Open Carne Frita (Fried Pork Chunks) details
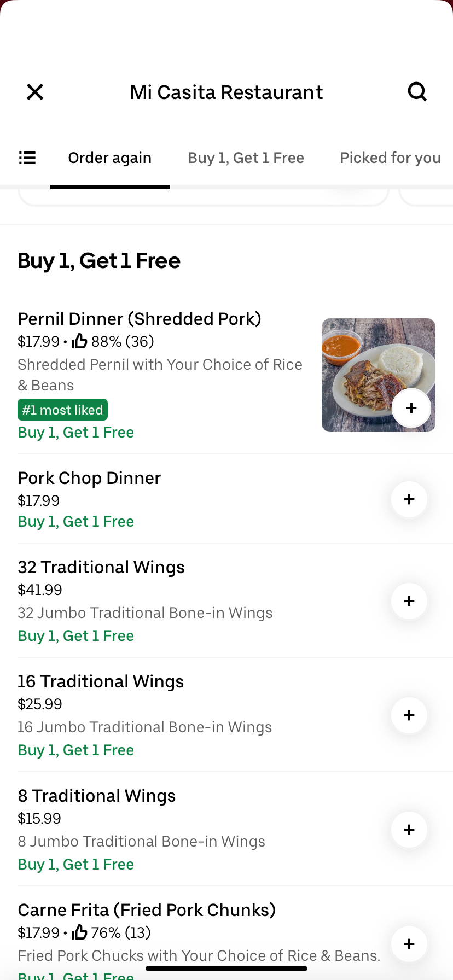The width and height of the screenshot is (453, 980). (x=147, y=910)
